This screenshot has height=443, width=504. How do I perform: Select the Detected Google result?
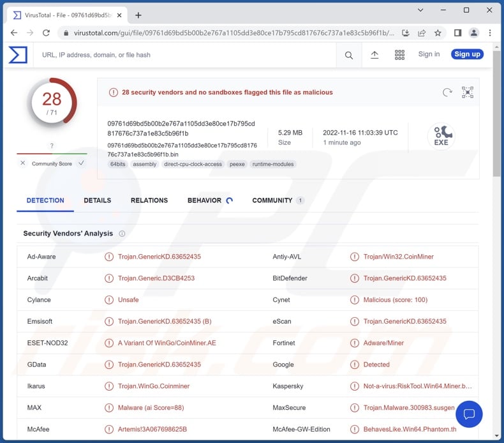click(376, 364)
